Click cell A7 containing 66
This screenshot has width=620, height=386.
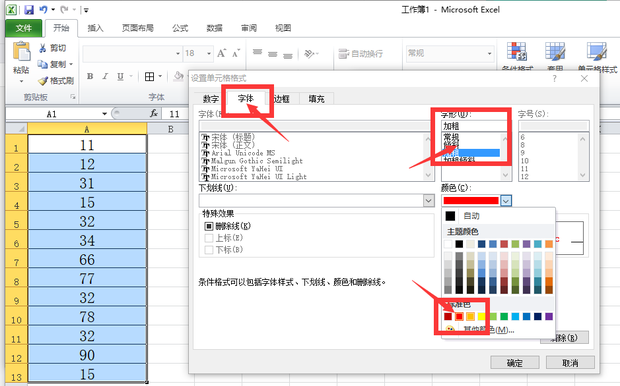87,259
